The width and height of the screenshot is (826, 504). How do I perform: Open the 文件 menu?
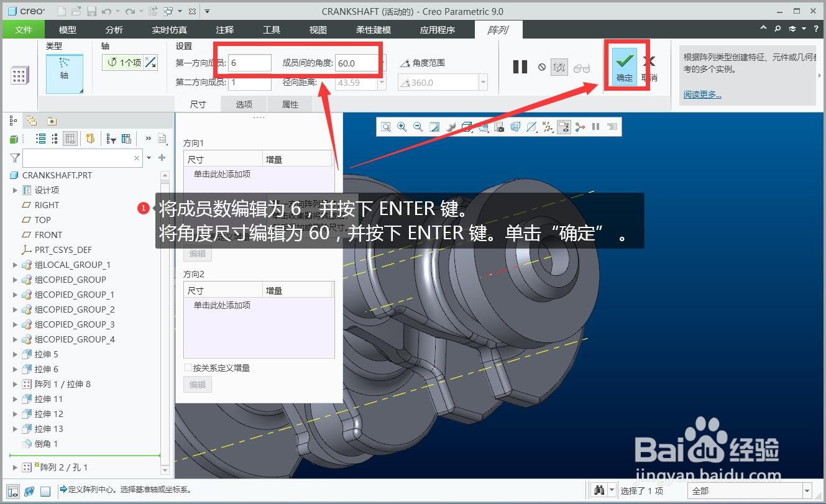pos(24,29)
